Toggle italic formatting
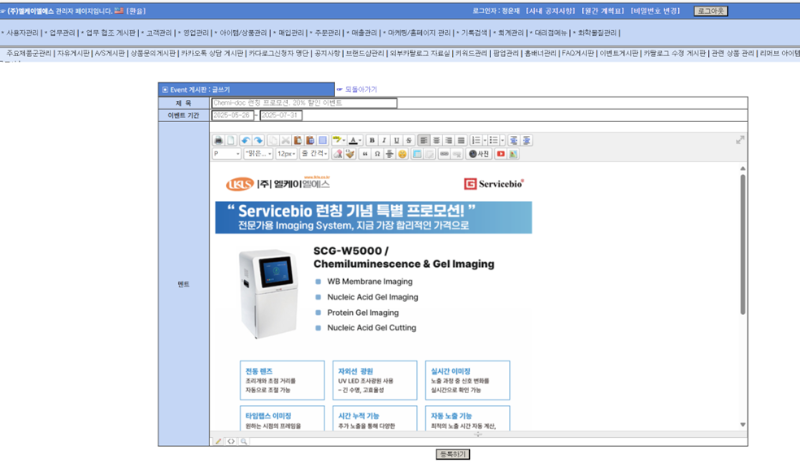800x468 pixels. click(x=384, y=140)
